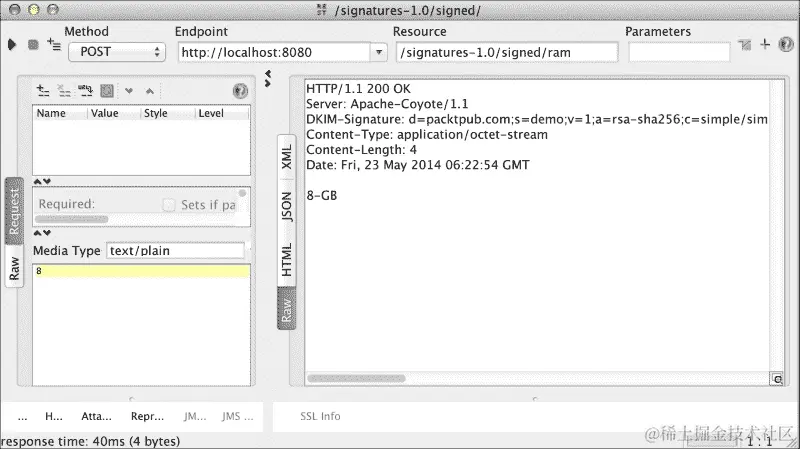Expand the Endpoint dropdown arrow
This screenshot has height=449, width=800.
click(379, 52)
